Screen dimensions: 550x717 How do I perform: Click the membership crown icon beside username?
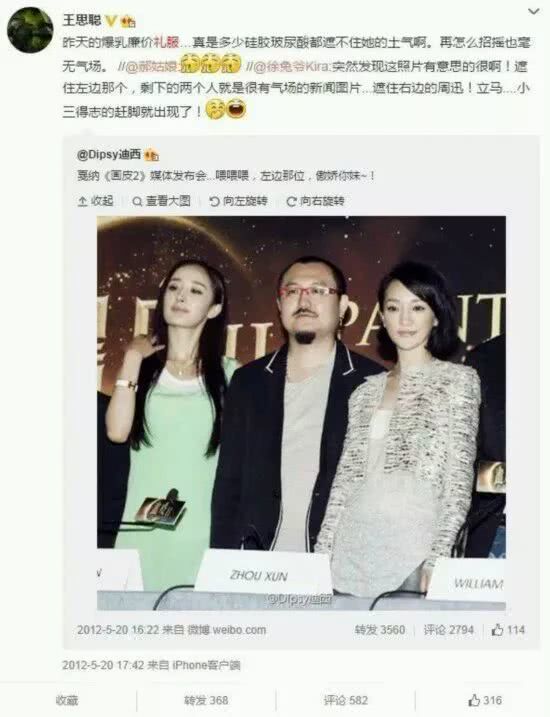[x=128, y=21]
